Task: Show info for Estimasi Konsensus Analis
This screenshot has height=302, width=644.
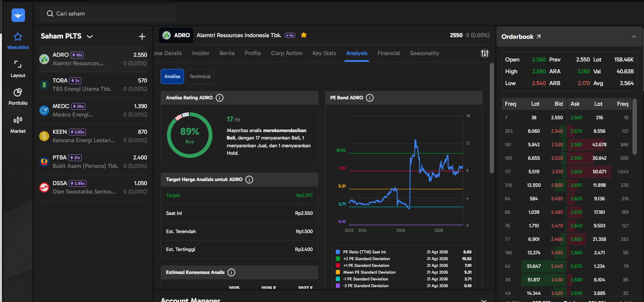Action: [x=231, y=273]
